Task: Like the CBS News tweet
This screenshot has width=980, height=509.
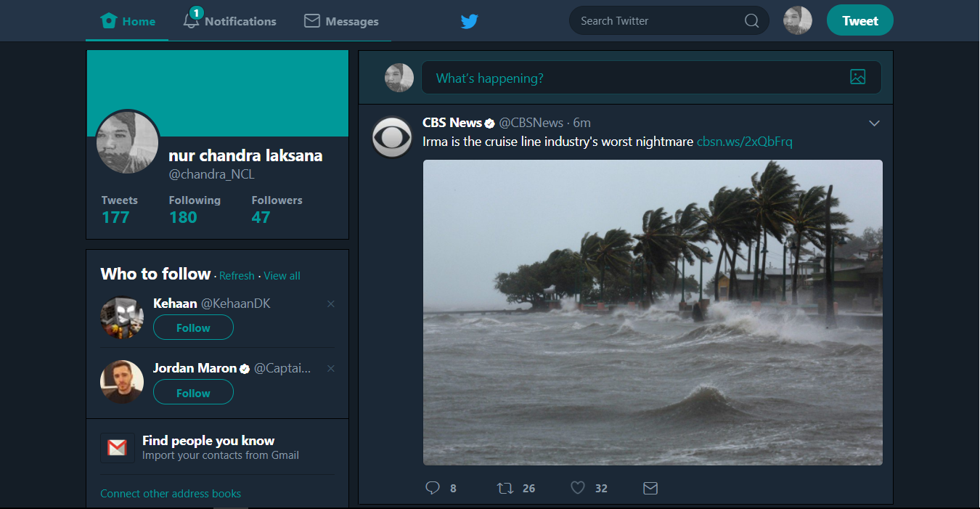Action: point(577,488)
